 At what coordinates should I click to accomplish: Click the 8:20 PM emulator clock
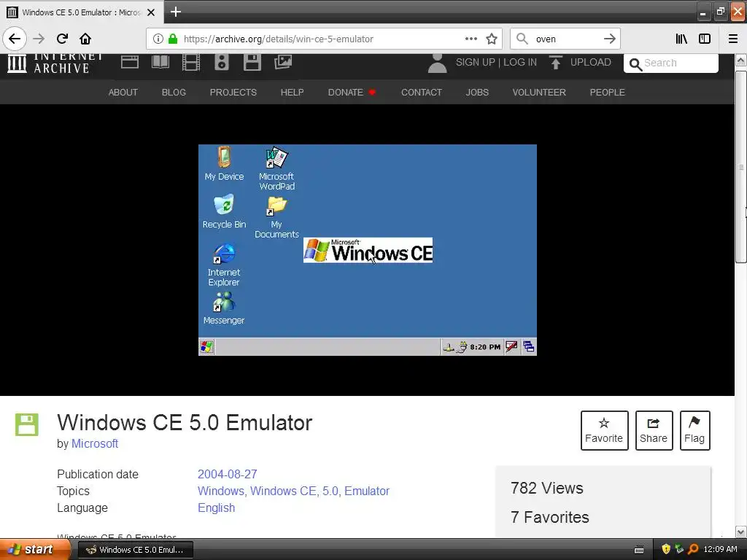[x=485, y=347]
